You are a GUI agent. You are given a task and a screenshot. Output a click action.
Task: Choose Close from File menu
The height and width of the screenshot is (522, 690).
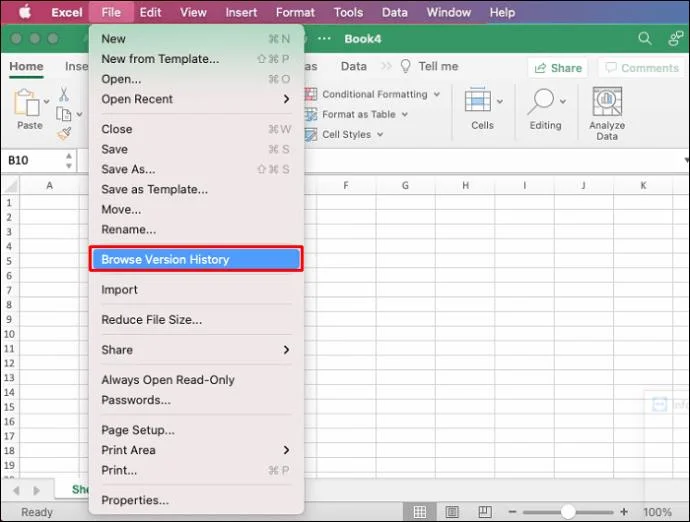click(x=196, y=129)
